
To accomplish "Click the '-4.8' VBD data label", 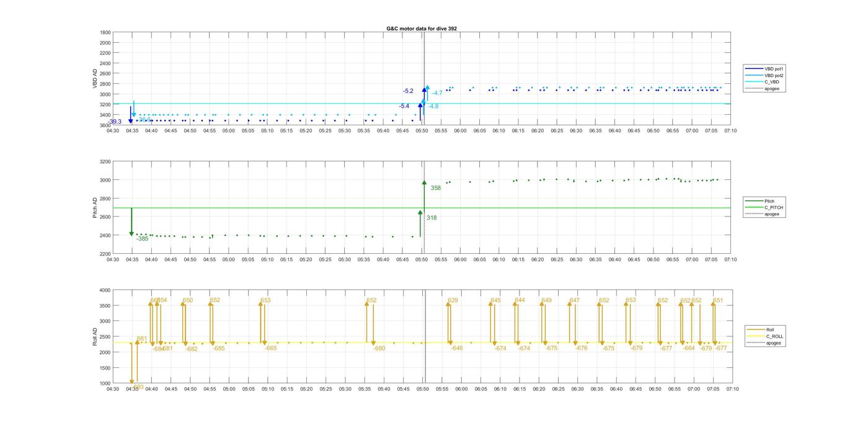I will [x=433, y=107].
